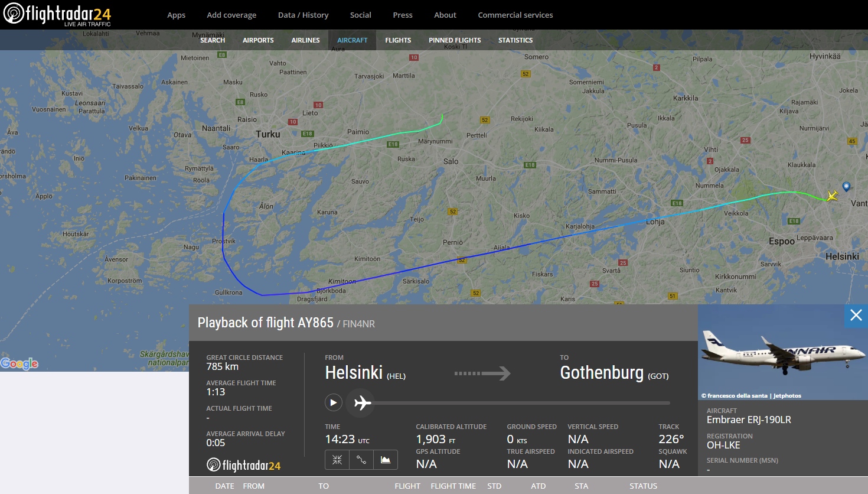
Task: Click the Flightradar24 logo in the playback panel
Action: pos(243,466)
